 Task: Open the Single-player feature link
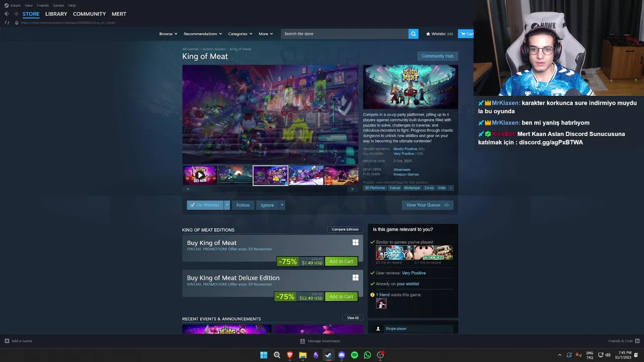click(x=396, y=329)
